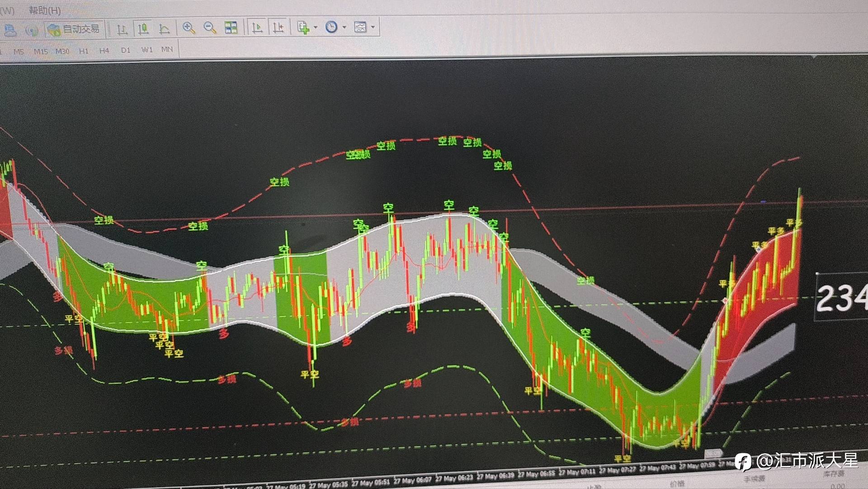The width and height of the screenshot is (868, 489).
Task: Switch to line chart display
Action: [164, 29]
